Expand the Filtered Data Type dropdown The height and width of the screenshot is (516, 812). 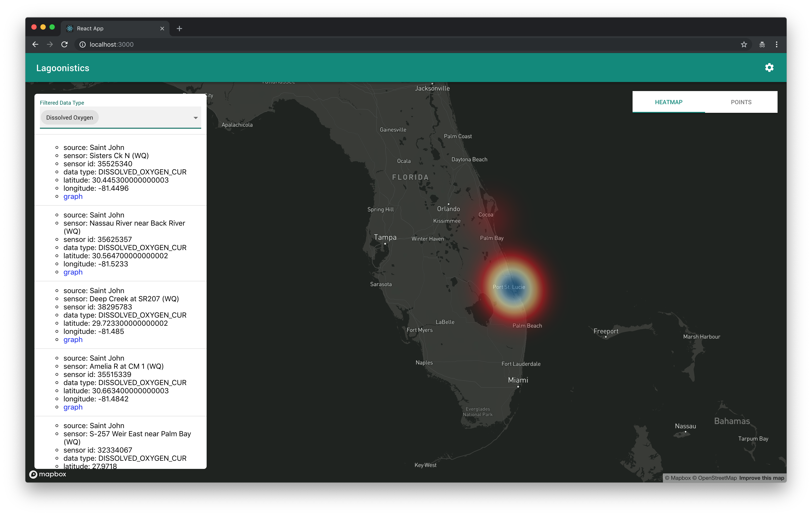click(x=196, y=118)
